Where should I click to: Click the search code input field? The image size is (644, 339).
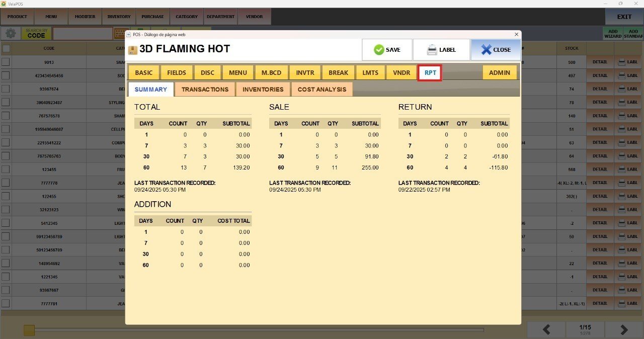pos(83,33)
